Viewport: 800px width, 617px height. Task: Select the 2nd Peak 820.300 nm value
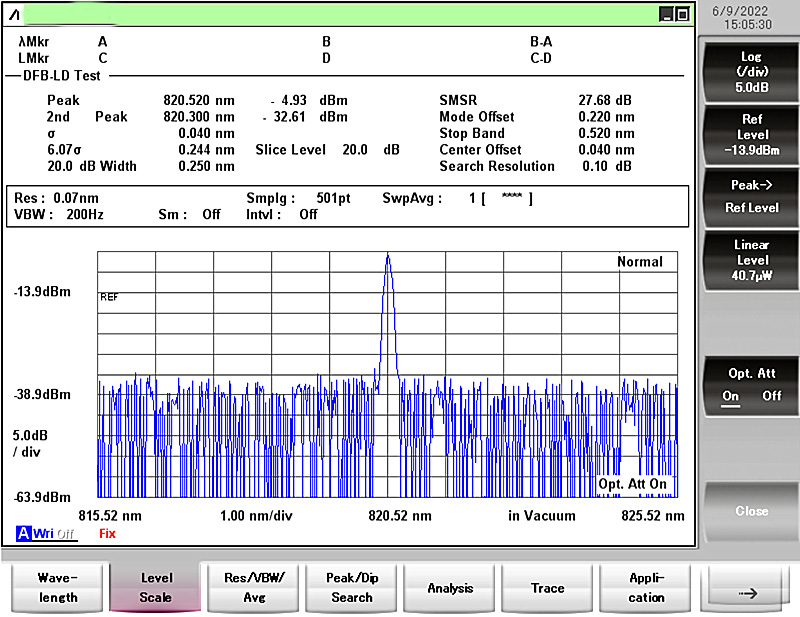(x=199, y=117)
